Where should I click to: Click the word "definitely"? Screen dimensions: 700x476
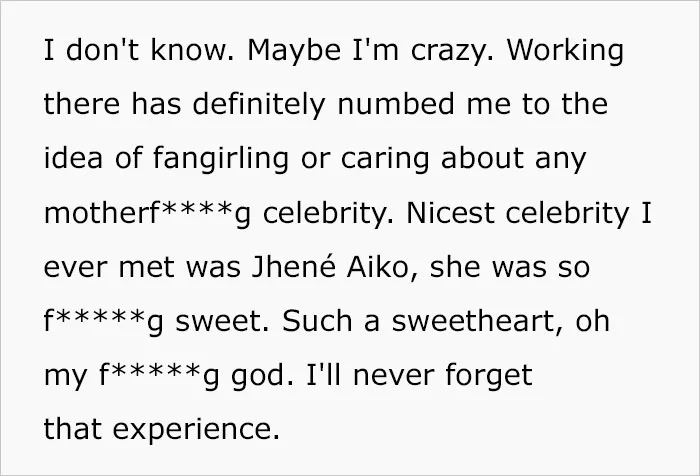[259, 105]
